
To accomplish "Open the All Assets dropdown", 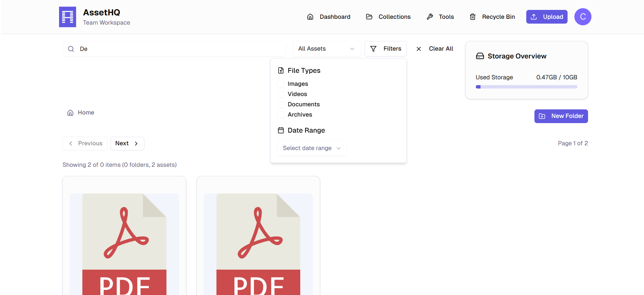I will click(327, 49).
